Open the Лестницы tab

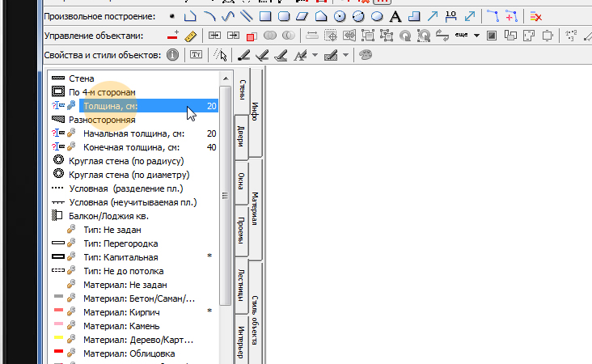[x=240, y=285]
